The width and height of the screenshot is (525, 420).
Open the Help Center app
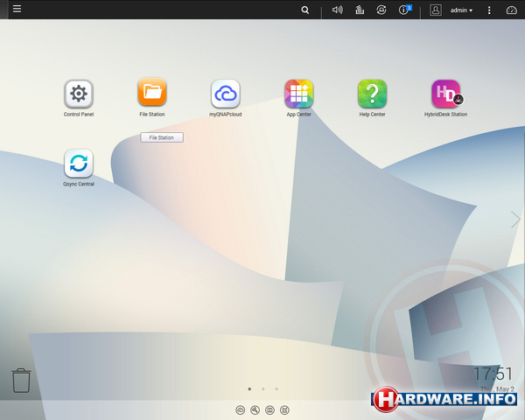pos(372,94)
